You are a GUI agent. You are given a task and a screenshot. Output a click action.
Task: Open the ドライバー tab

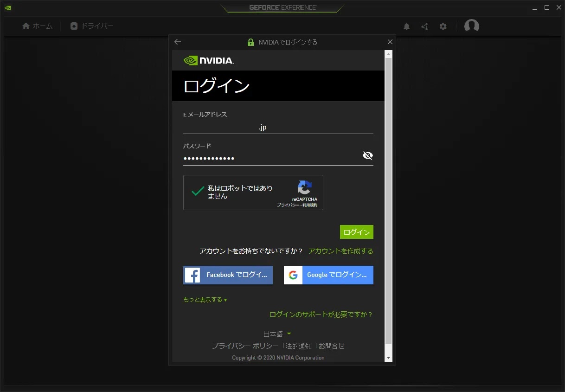pyautogui.click(x=92, y=26)
